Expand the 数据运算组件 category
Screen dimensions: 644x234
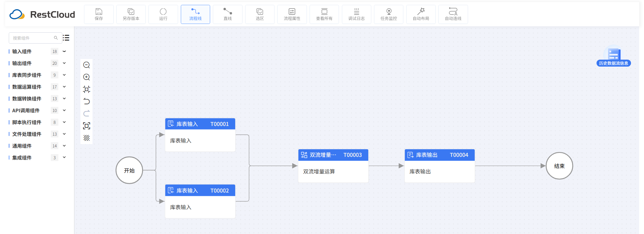click(x=64, y=87)
